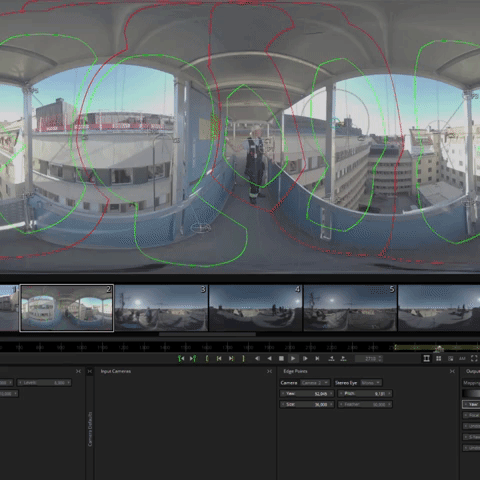Open the Camera Defaults vertical tab

click(90, 429)
